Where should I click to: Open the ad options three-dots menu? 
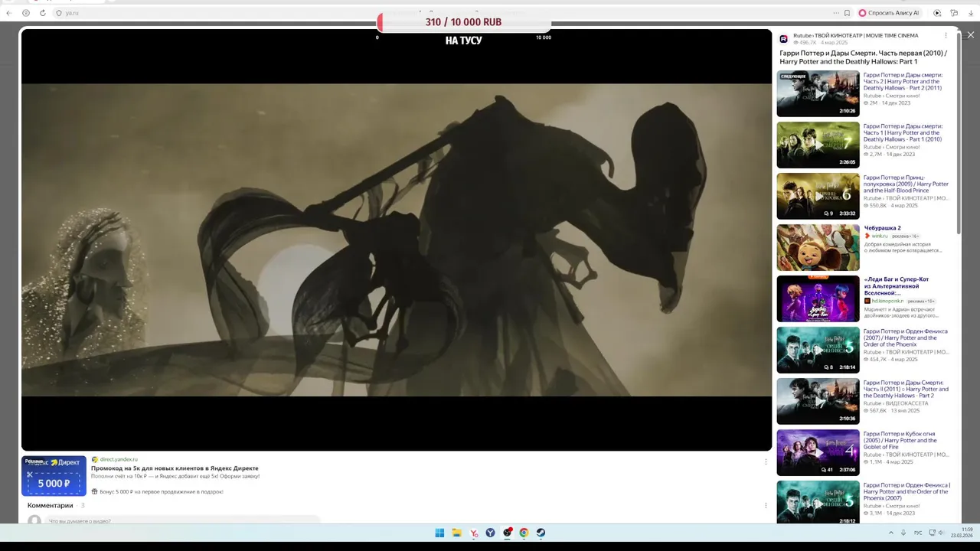pos(766,461)
